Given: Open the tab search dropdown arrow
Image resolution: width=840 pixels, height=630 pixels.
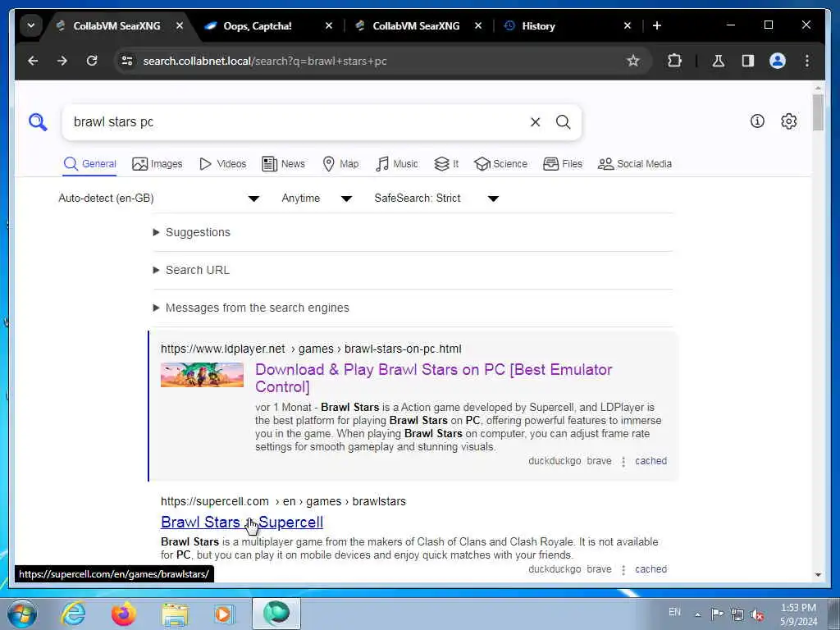Looking at the screenshot, I should point(30,25).
